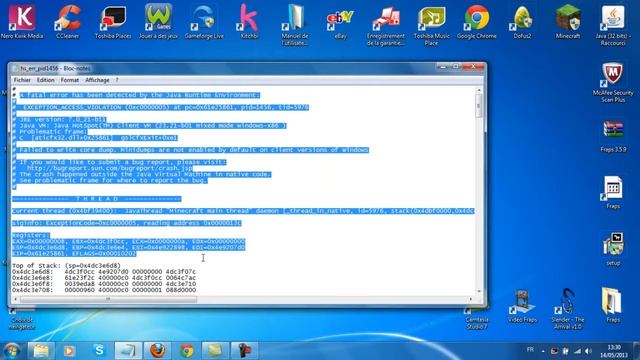Minimize the Bloc-notes window
The image size is (640, 360).
coord(442,67)
